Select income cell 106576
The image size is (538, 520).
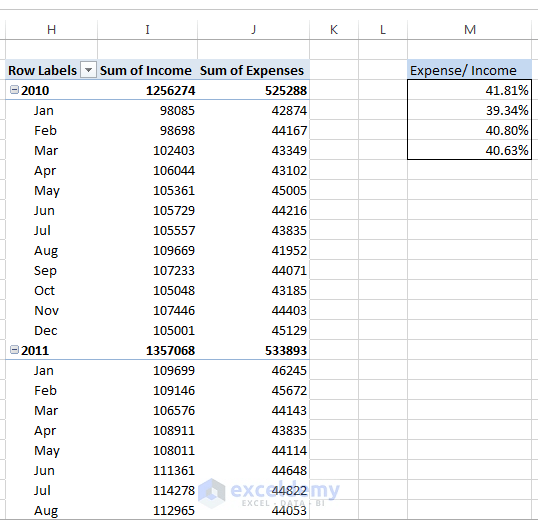[148, 410]
